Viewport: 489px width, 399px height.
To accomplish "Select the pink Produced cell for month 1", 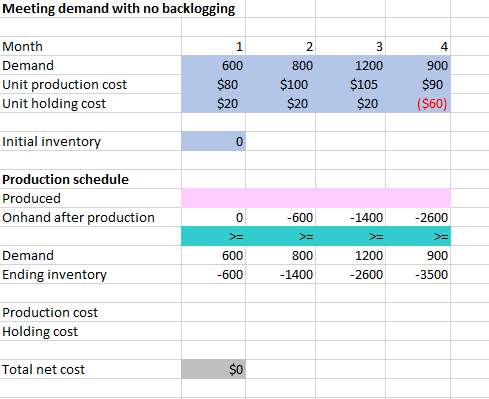I will (214, 198).
